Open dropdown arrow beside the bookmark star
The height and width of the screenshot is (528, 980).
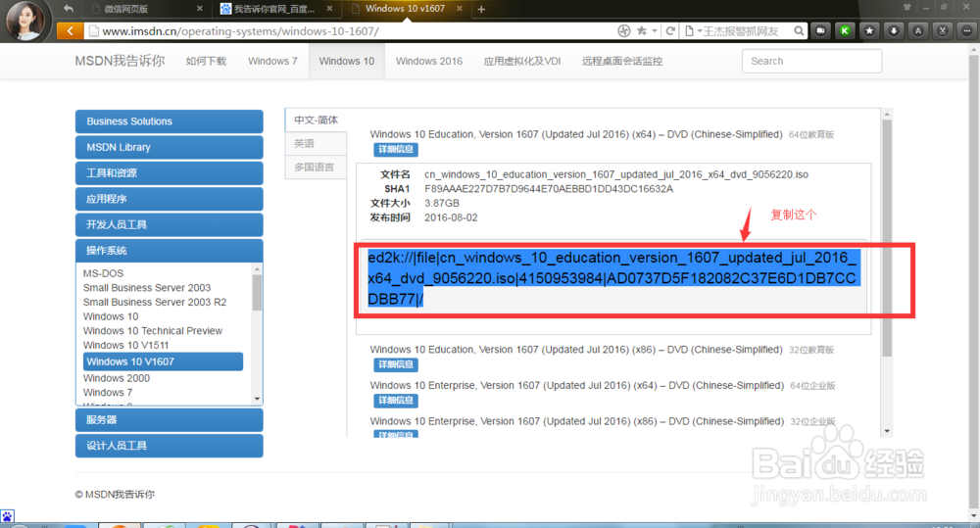[655, 30]
